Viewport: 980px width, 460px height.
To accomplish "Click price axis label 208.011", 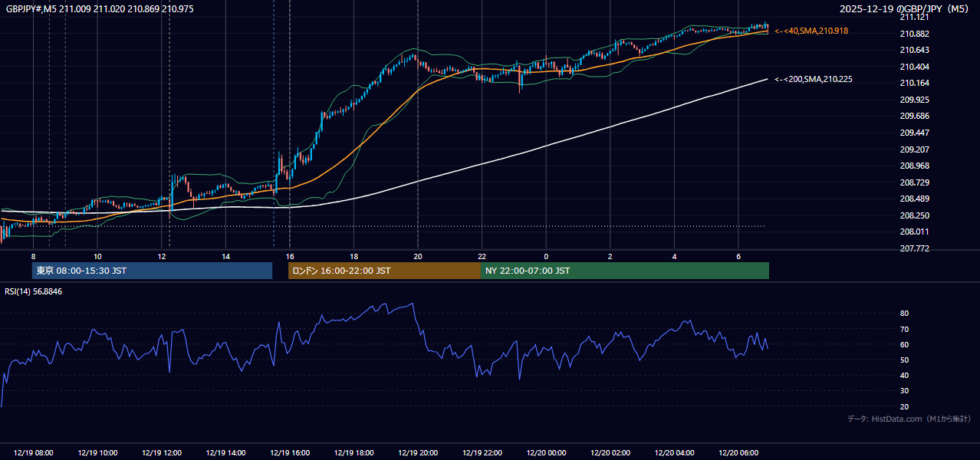I will [914, 232].
